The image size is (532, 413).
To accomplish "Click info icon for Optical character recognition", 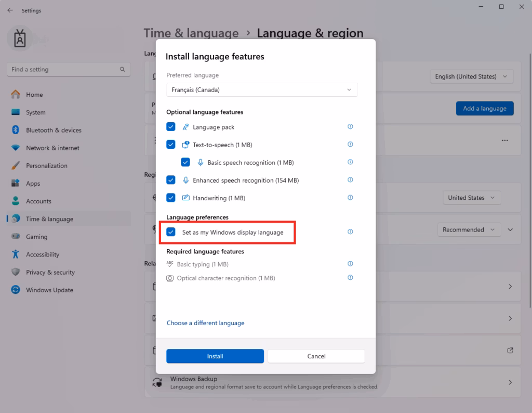I will pos(350,277).
